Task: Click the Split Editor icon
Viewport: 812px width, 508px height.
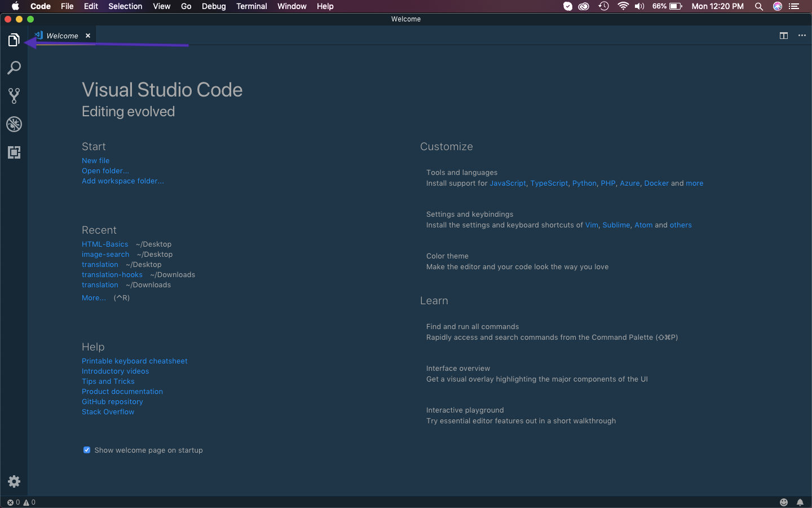Action: coord(784,36)
